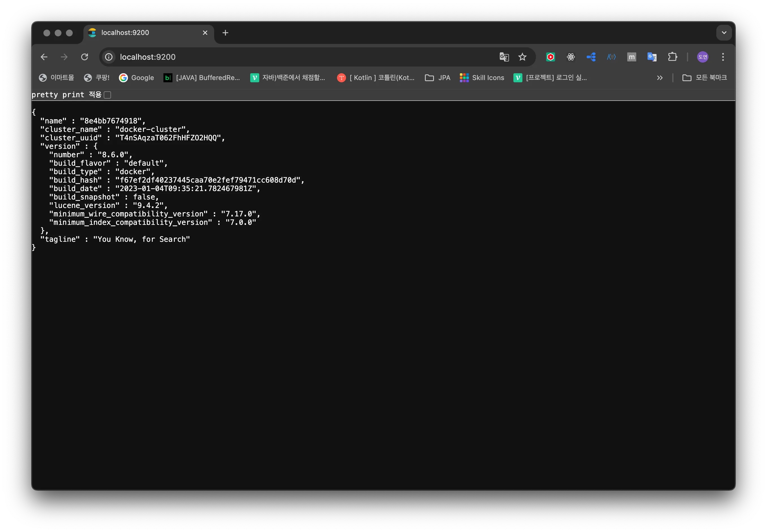Open the 모든 북마크 folder
The height and width of the screenshot is (532, 767).
(704, 78)
